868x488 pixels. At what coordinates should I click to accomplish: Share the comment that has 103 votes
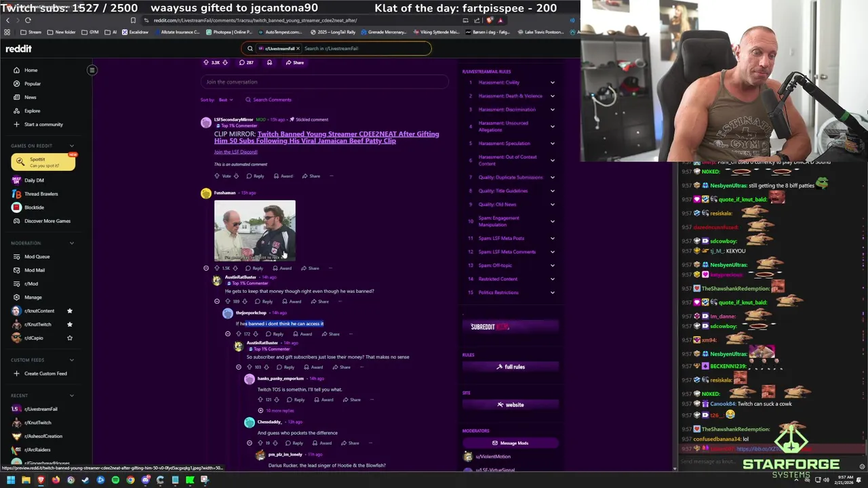coord(342,367)
